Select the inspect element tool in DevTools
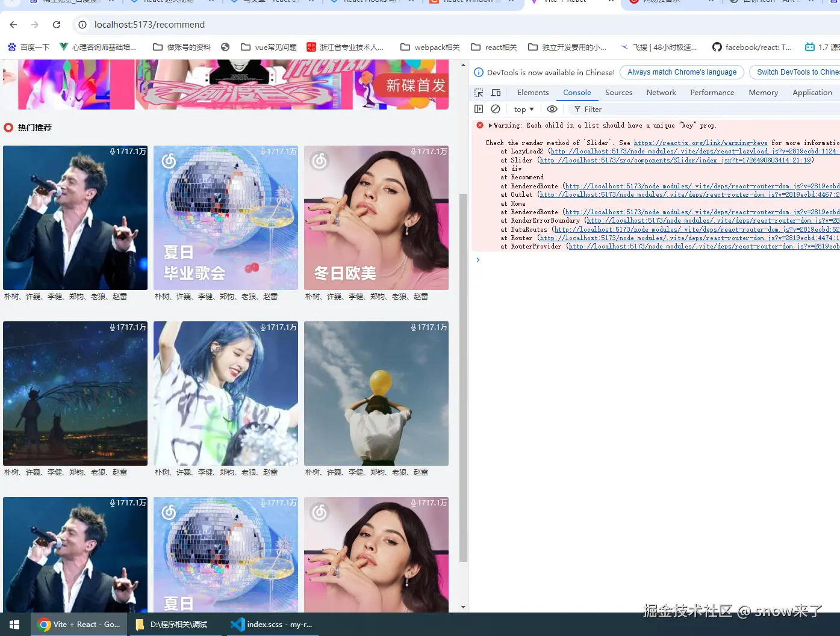This screenshot has width=840, height=636. [x=479, y=92]
